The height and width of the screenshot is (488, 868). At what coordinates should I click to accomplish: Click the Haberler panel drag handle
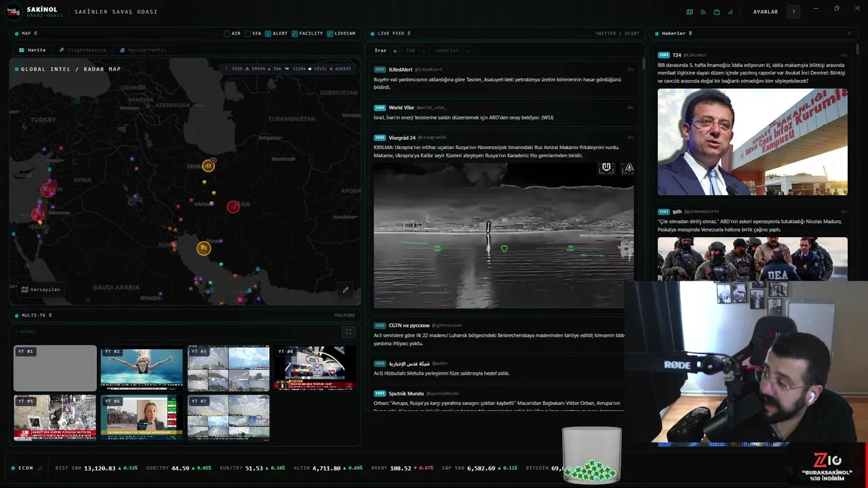tap(691, 33)
